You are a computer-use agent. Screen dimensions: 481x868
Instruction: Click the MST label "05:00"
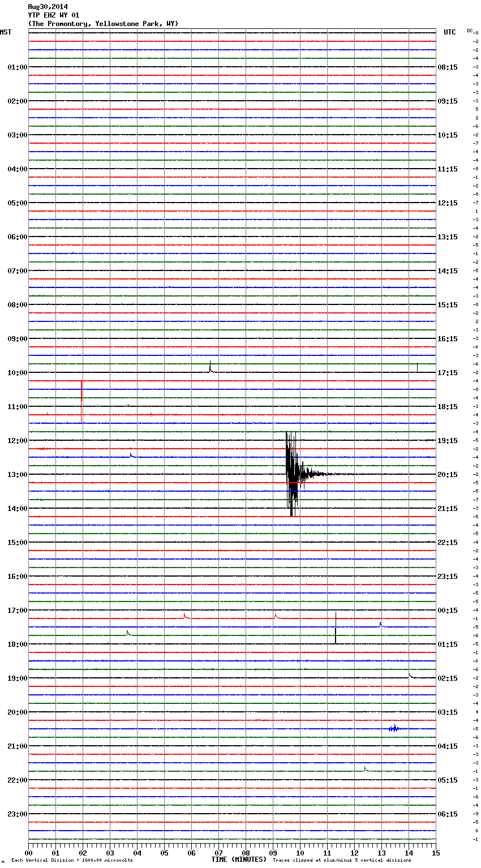click(x=18, y=203)
